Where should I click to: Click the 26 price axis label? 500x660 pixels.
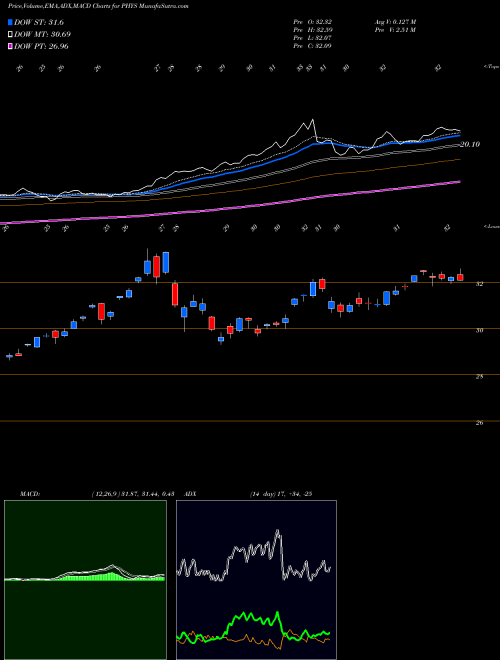(x=479, y=423)
